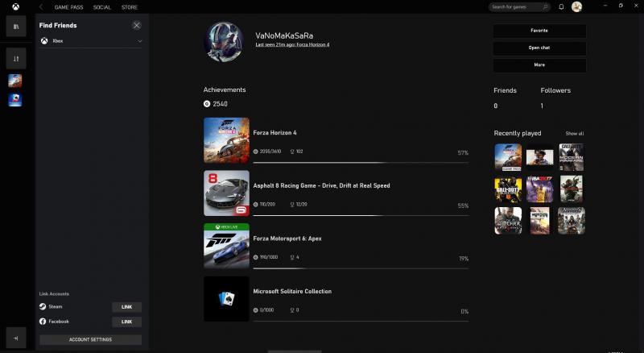Click the back arrow in the top bar
The image size is (644, 353).
pyautogui.click(x=41, y=6)
